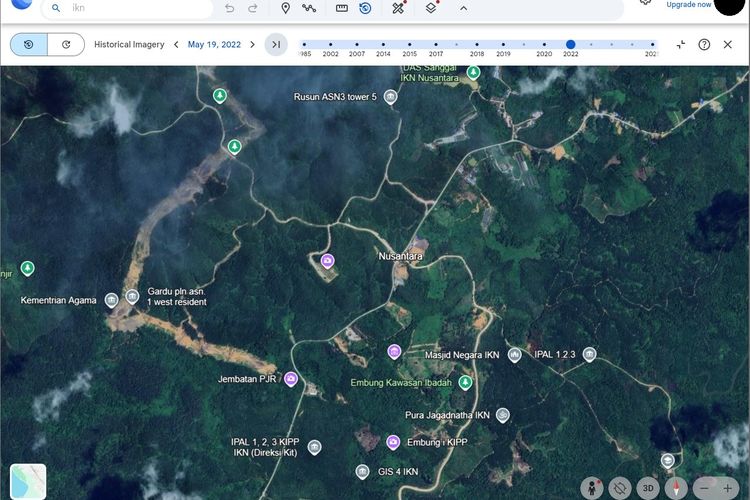Zoom in with the plus button
Viewport: 750px width, 500px height.
[728, 489]
